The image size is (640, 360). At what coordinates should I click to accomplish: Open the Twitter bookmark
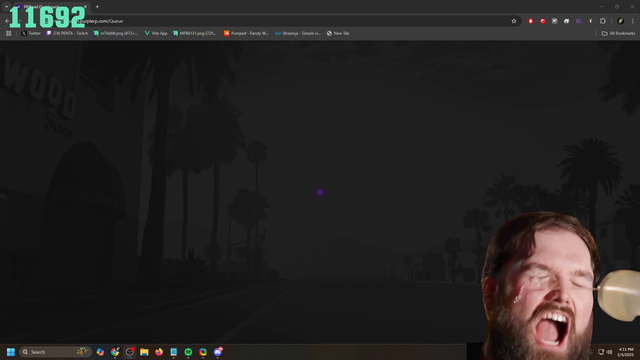point(31,33)
